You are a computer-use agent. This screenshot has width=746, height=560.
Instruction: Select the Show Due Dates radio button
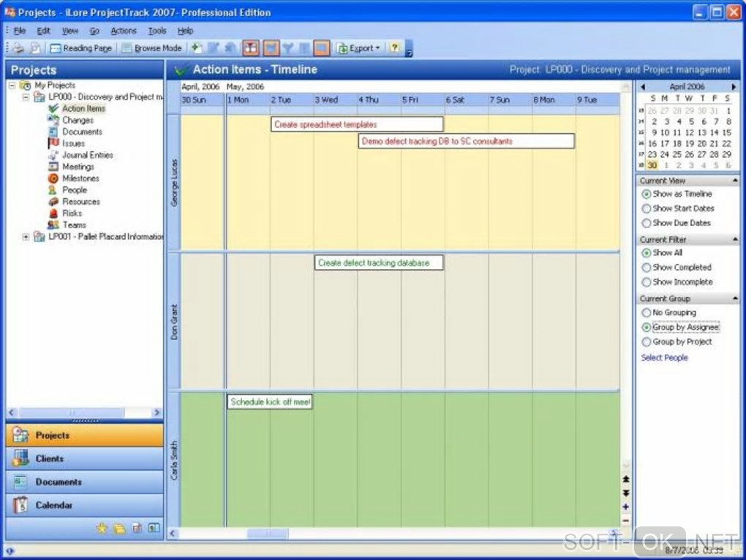646,223
